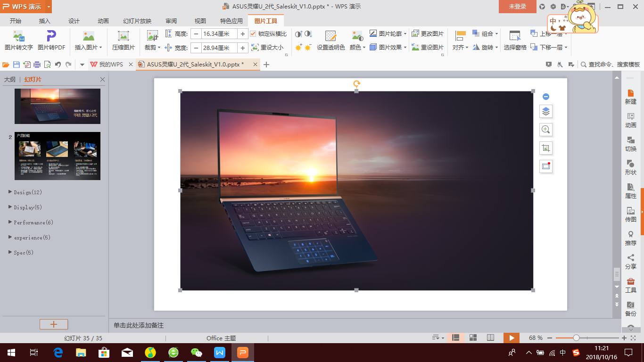Select the slide 2 thumbnail

point(58,156)
